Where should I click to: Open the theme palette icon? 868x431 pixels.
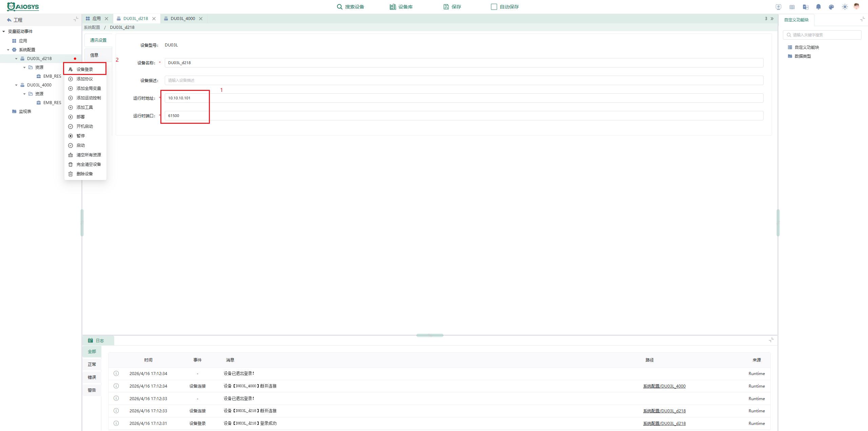click(831, 7)
